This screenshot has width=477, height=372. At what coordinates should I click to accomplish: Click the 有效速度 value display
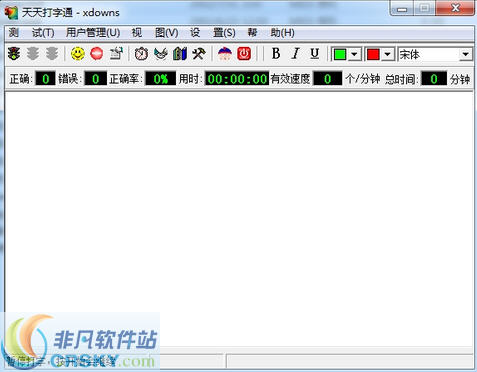327,79
